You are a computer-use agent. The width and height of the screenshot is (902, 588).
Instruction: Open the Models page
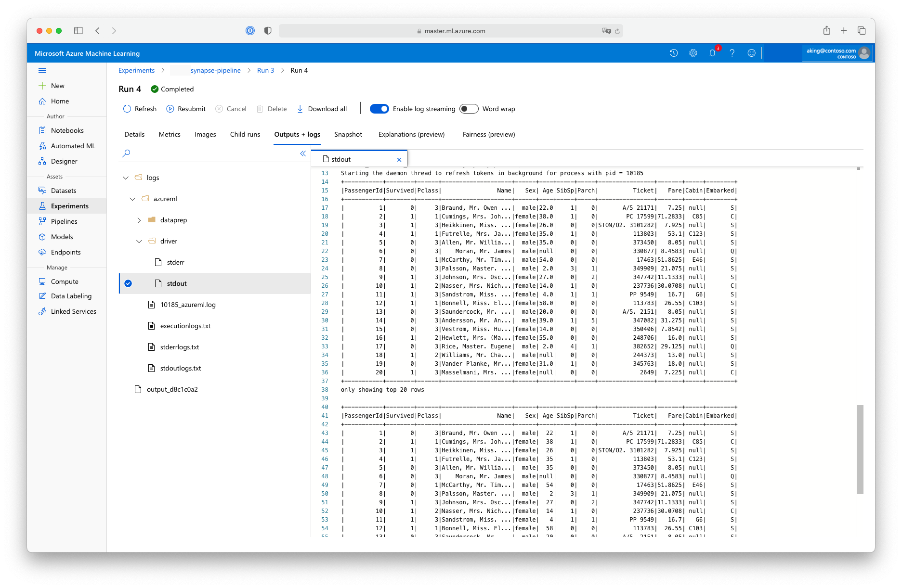[x=62, y=237]
